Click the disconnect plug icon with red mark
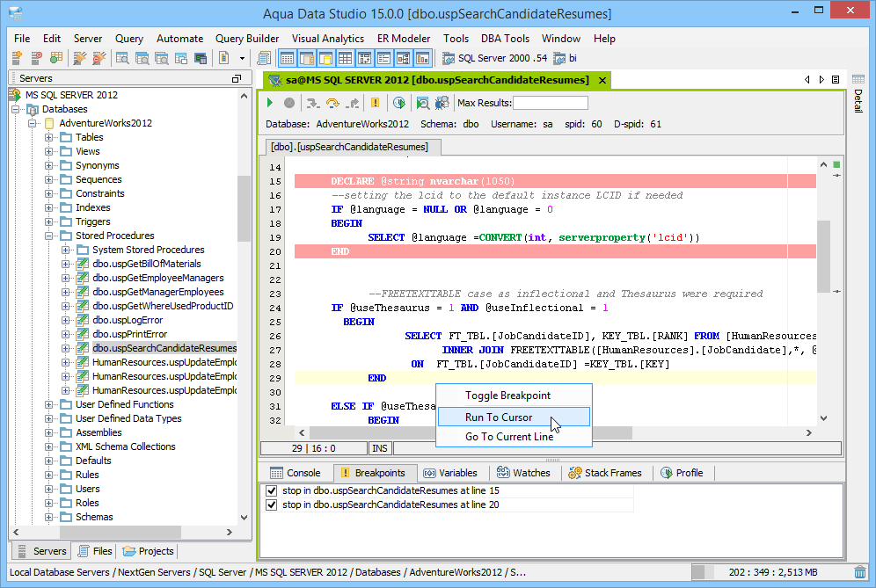Viewport: 876px width, 588px height. 99,57
